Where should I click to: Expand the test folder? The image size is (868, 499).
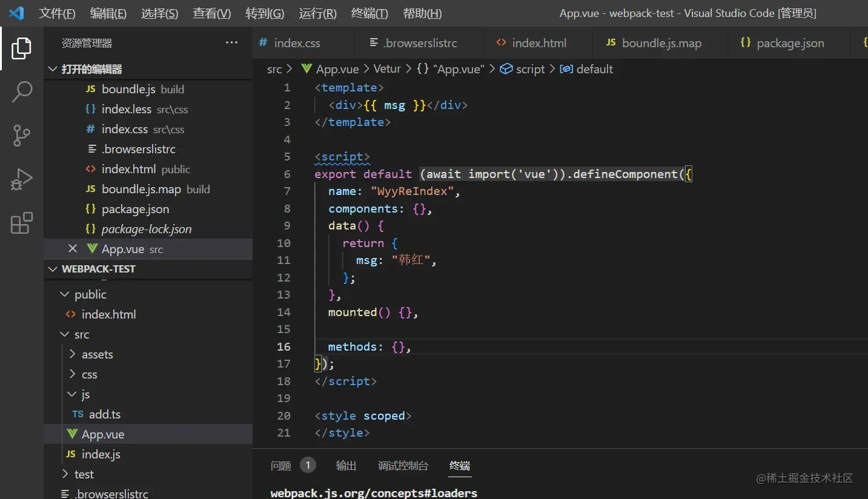pos(65,474)
